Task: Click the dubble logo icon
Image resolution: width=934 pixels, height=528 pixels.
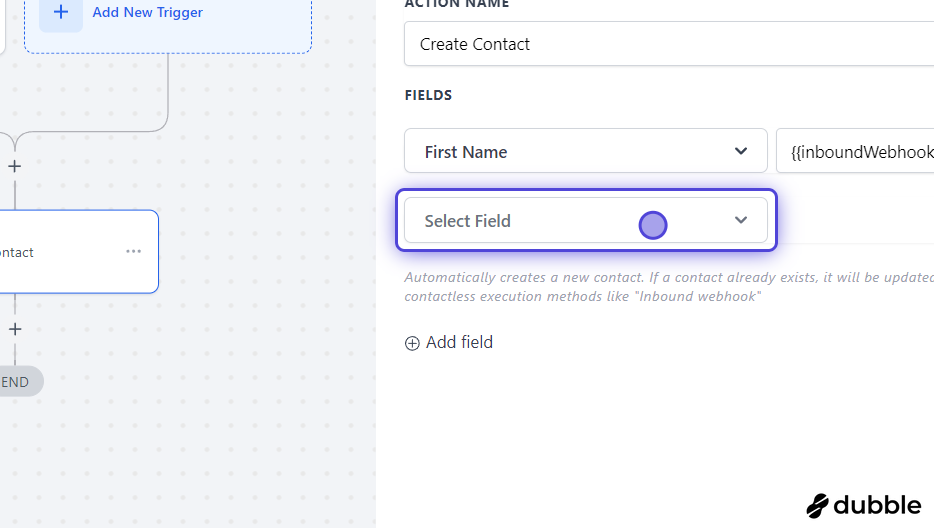Action: click(817, 506)
